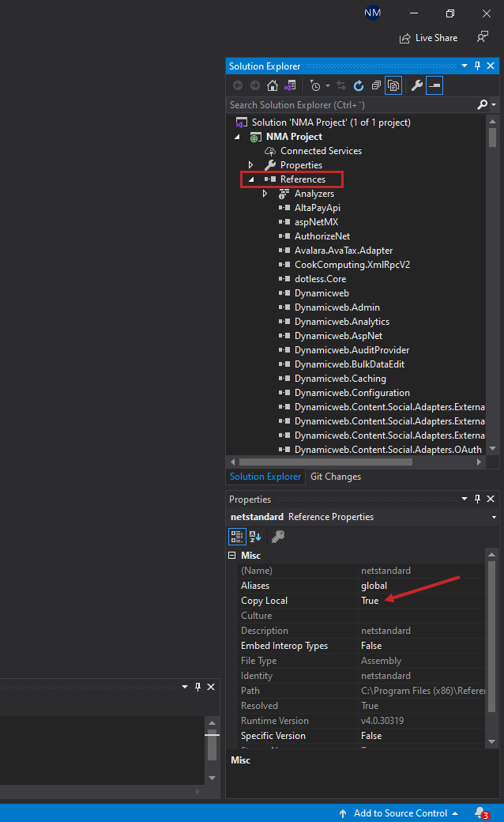Collapse the References tree node
Image resolution: width=504 pixels, height=822 pixels.
pos(252,179)
